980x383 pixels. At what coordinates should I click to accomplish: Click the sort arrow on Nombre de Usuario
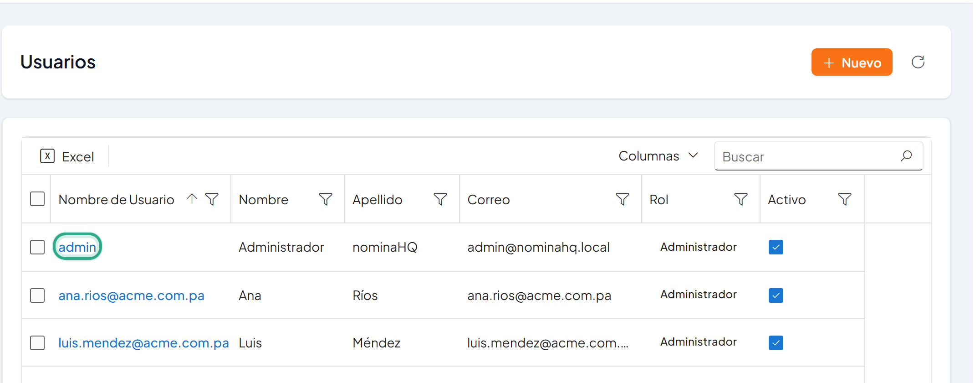(x=192, y=199)
